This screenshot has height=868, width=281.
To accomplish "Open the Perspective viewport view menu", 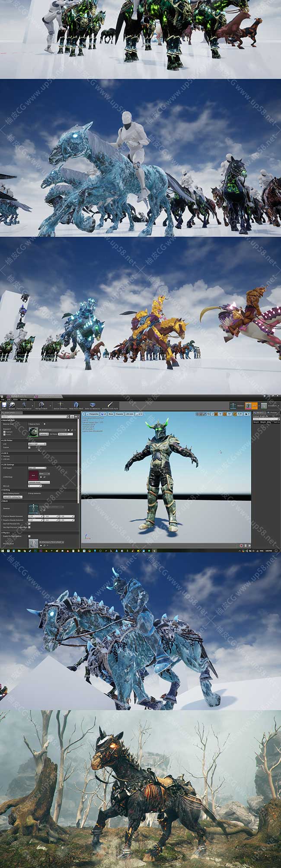I will tap(93, 414).
